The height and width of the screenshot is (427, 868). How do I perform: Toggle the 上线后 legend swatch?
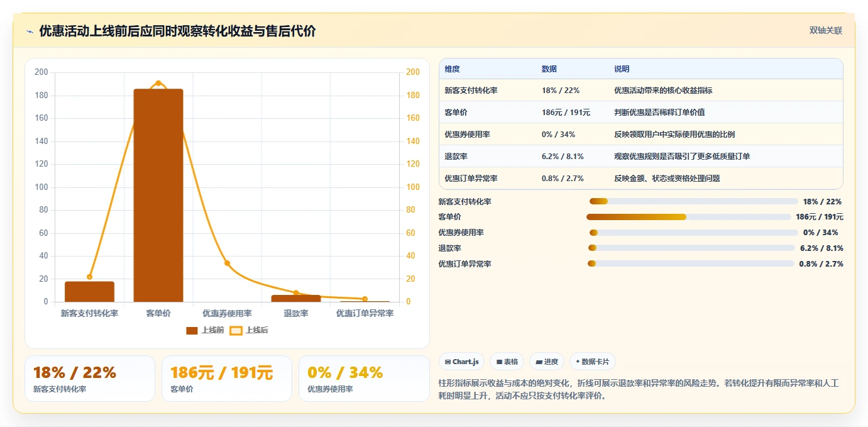(x=236, y=330)
